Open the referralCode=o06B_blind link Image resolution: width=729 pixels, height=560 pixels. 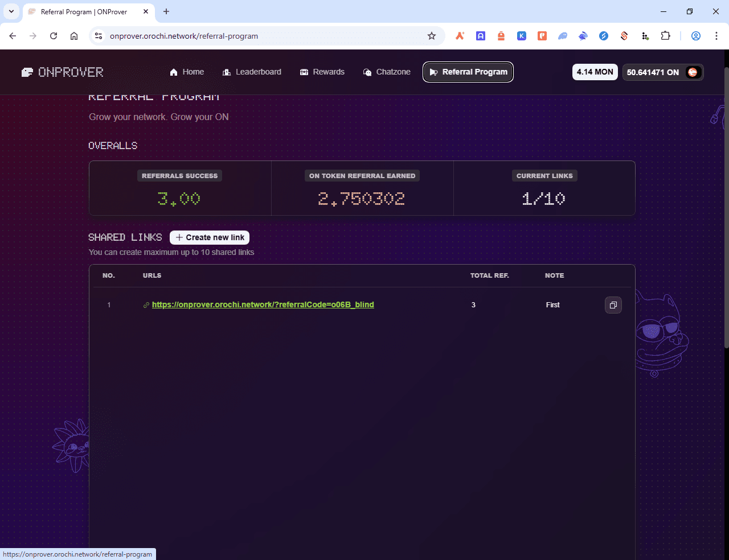click(x=263, y=304)
